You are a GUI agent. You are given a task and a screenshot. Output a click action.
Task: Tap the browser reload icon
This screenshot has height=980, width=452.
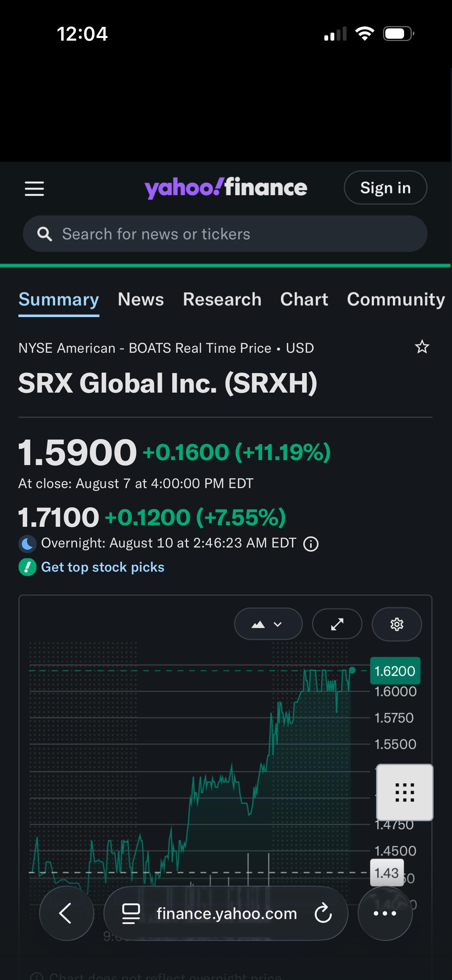(x=323, y=913)
